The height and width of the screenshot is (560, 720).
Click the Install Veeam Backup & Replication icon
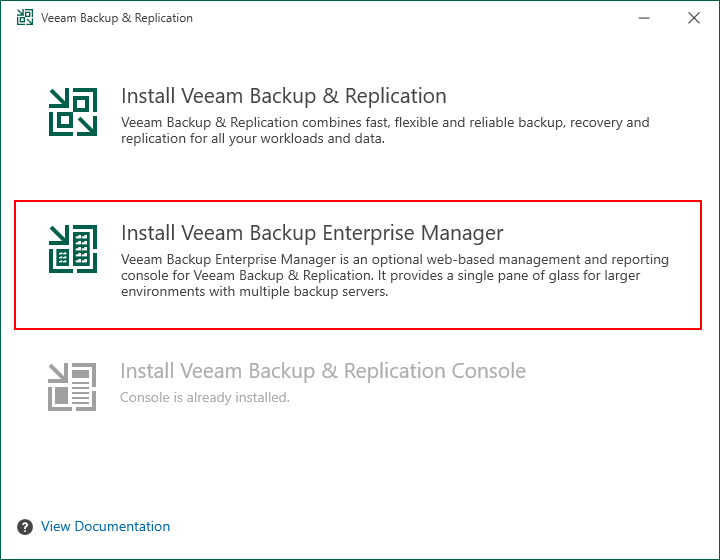(x=73, y=112)
